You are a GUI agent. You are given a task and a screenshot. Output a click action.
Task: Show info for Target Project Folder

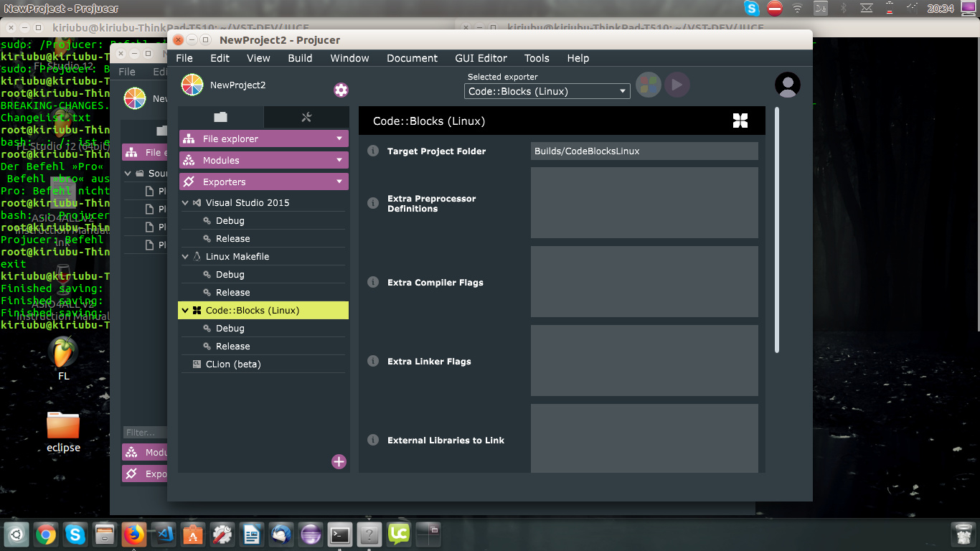pyautogui.click(x=373, y=151)
